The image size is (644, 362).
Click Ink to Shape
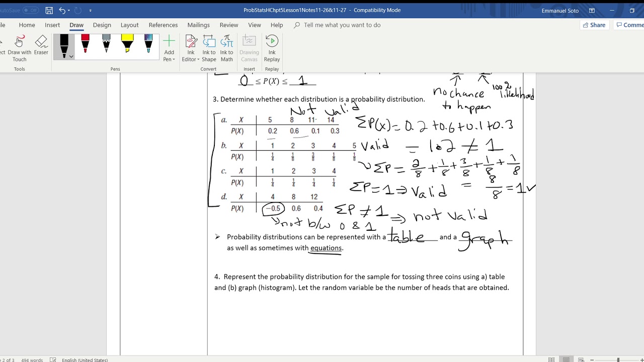(x=209, y=48)
